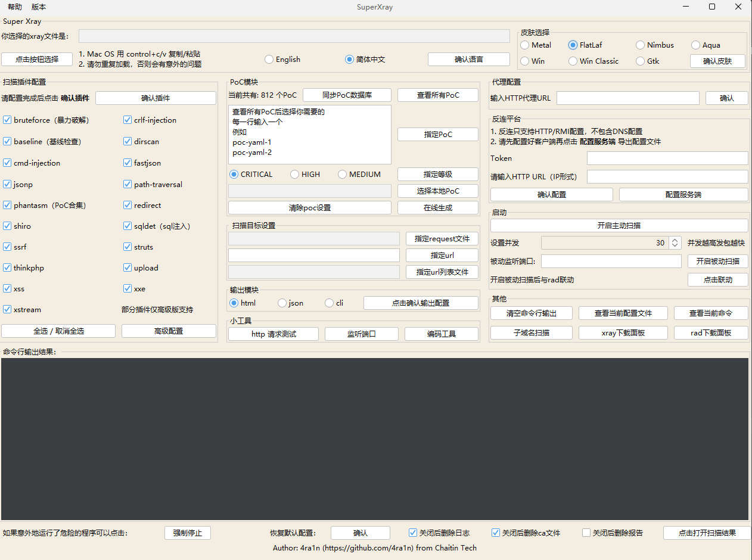Image resolution: width=752 pixels, height=560 pixels.
Task: Click the 确认皮肤 button
Action: pyautogui.click(x=718, y=61)
